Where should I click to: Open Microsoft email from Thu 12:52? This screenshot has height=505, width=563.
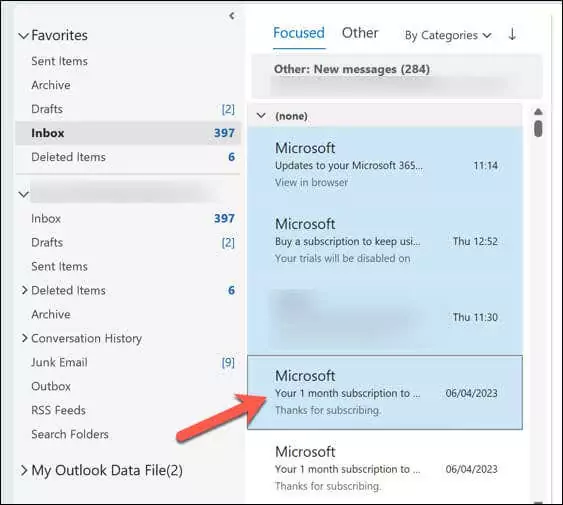point(385,241)
